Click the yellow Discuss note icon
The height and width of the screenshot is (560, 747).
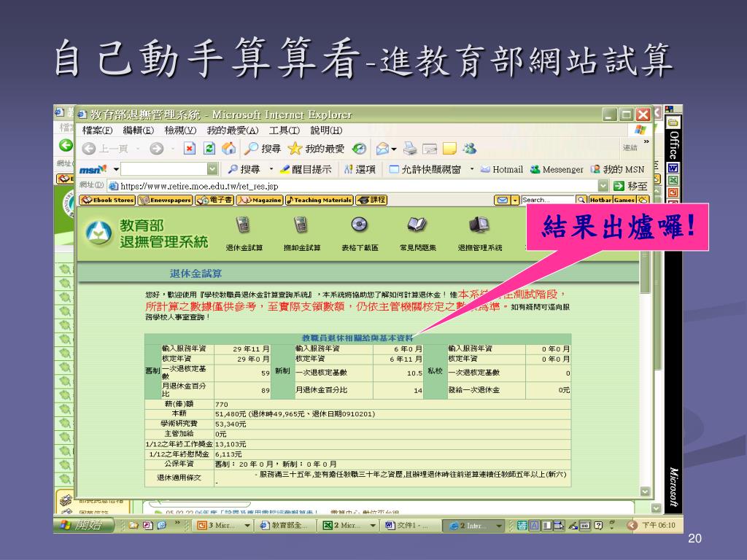[449, 149]
